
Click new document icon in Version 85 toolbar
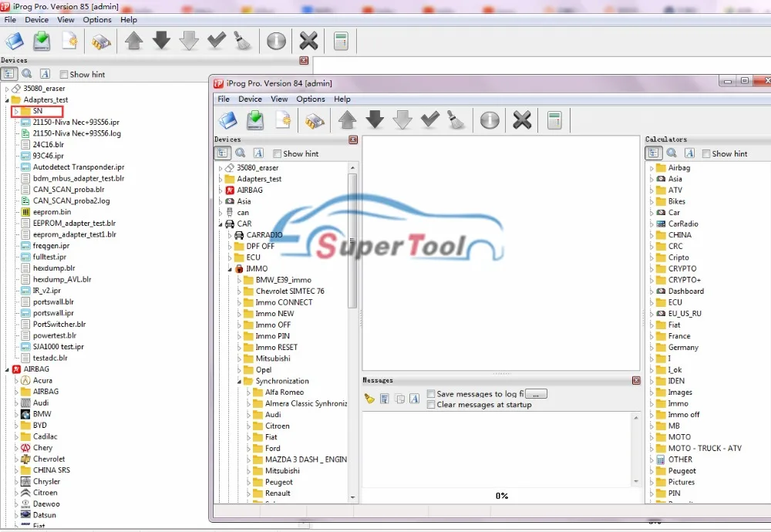(70, 41)
